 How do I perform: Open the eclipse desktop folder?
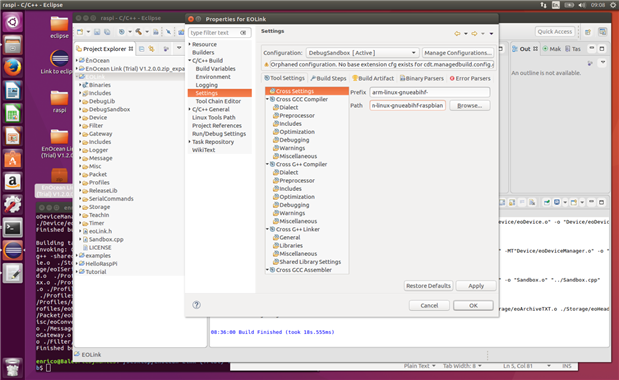(x=59, y=27)
